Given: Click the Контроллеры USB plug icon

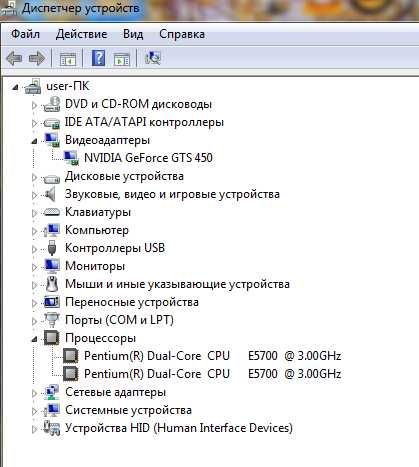Looking at the screenshot, I should (x=52, y=248).
